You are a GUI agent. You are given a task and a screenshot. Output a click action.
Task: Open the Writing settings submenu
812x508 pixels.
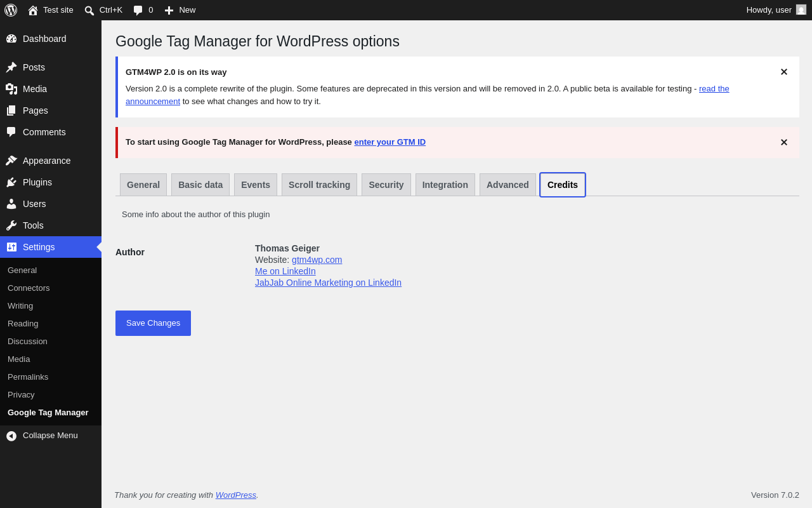pos(20,305)
